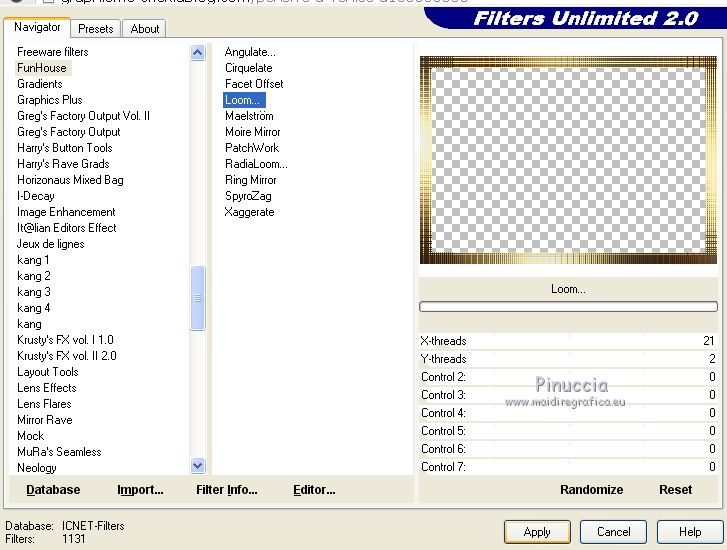Select the Layout Tools category
The image size is (727, 550).
48,372
